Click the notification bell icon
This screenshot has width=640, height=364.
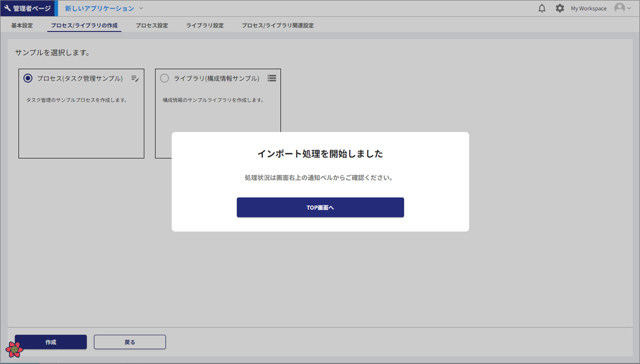coord(542,9)
